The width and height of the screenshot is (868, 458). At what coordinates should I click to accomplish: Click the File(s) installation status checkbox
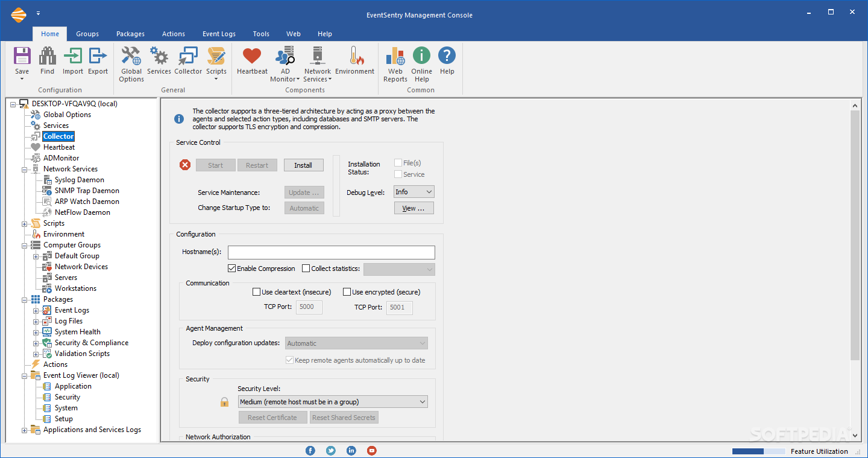pyautogui.click(x=398, y=163)
